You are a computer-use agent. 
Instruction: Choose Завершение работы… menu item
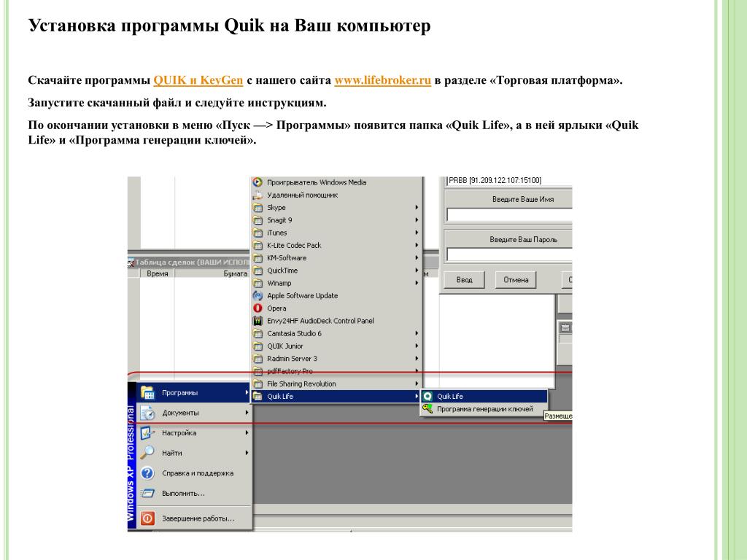coord(194,518)
